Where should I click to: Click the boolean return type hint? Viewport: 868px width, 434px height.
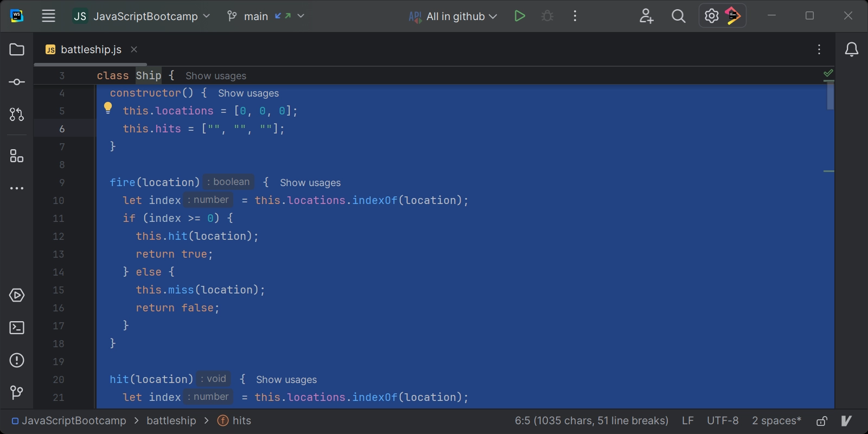(x=228, y=182)
